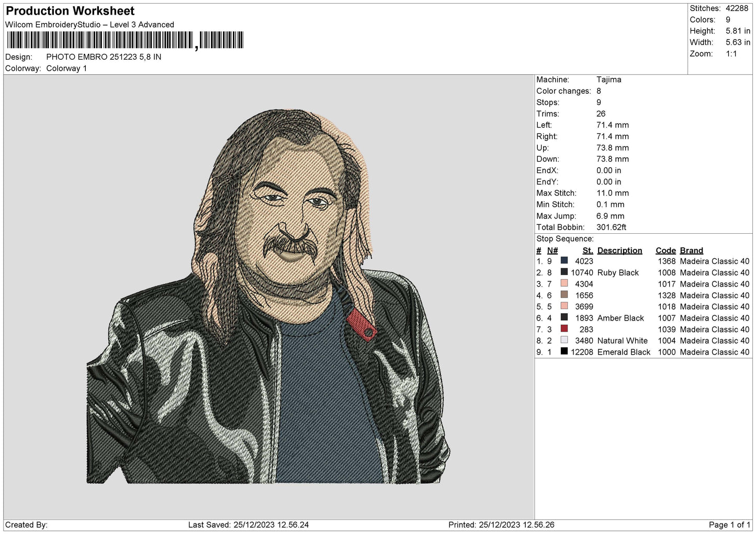The height and width of the screenshot is (534, 756).
Task: Click the 'Stop Sequence:' heading
Action: pyautogui.click(x=565, y=238)
